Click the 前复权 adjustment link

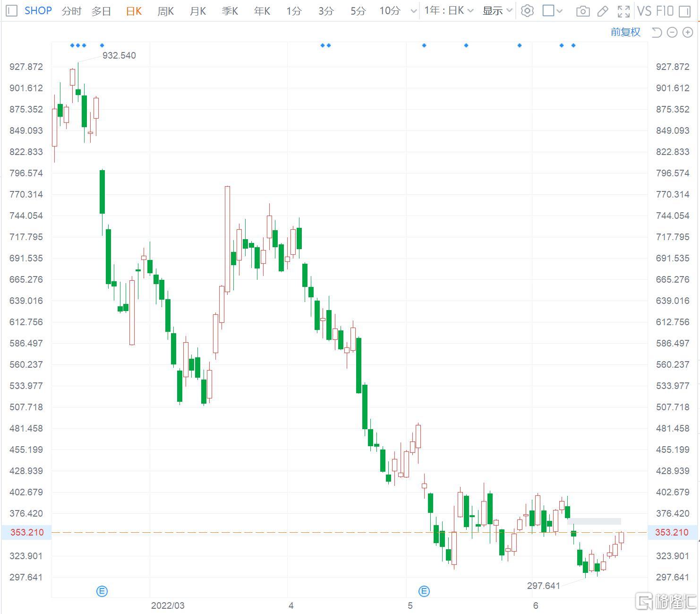coord(625,32)
